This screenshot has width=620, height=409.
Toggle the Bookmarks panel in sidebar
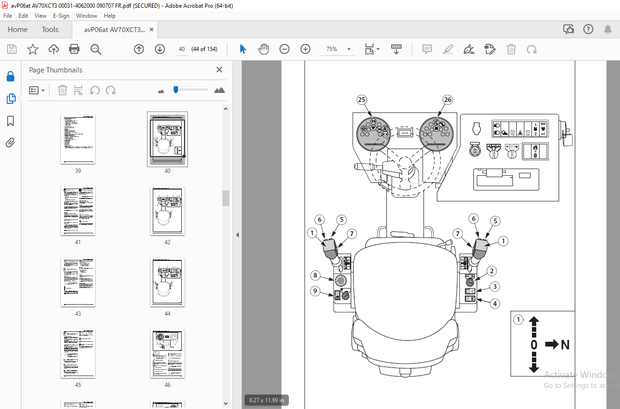coord(11,121)
